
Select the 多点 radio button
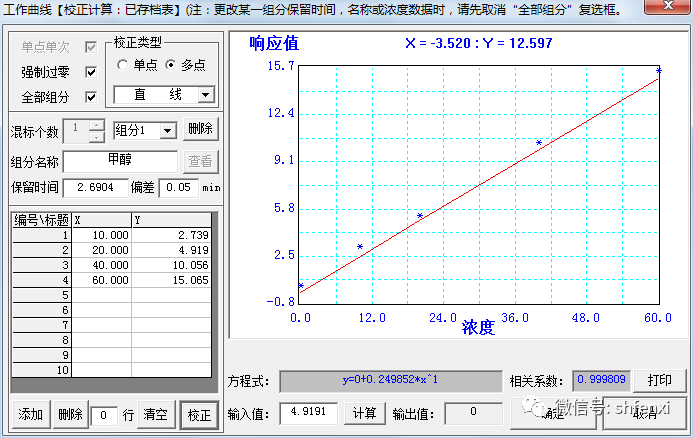[x=170, y=65]
